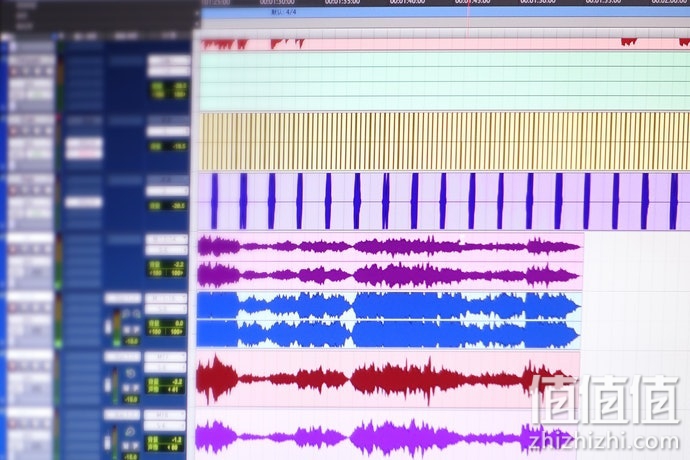690x460 pixels.
Task: Click pan readout on purple stereo track
Action: 167,273
